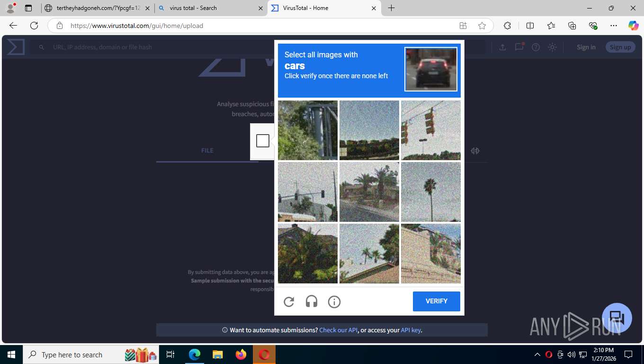Select the tile with dark roof and foliage
644x364 pixels.
point(308,254)
